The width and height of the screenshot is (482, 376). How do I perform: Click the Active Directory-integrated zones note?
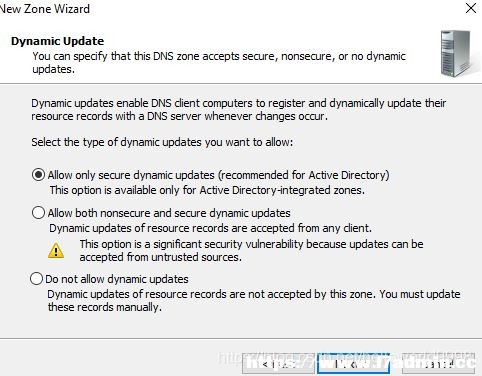coord(207,190)
